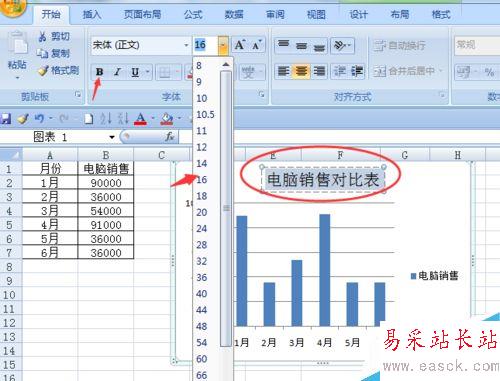Toggle underline with the U button
Screen dimensions: 500x381
[135, 72]
